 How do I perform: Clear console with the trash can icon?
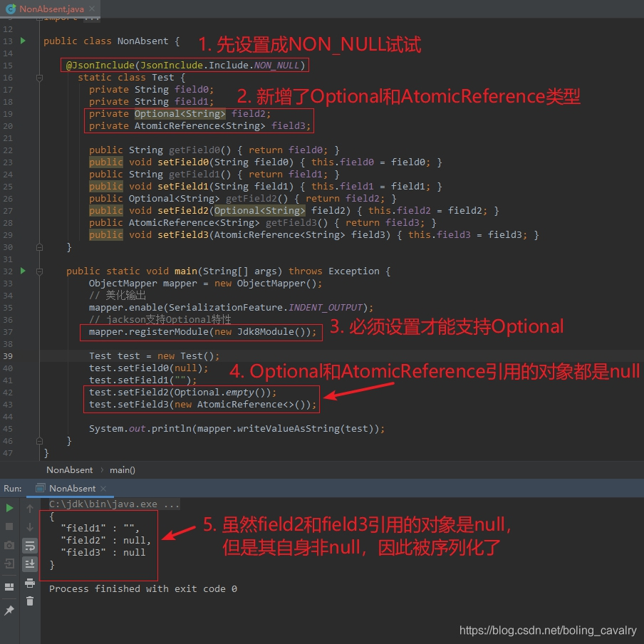(30, 601)
